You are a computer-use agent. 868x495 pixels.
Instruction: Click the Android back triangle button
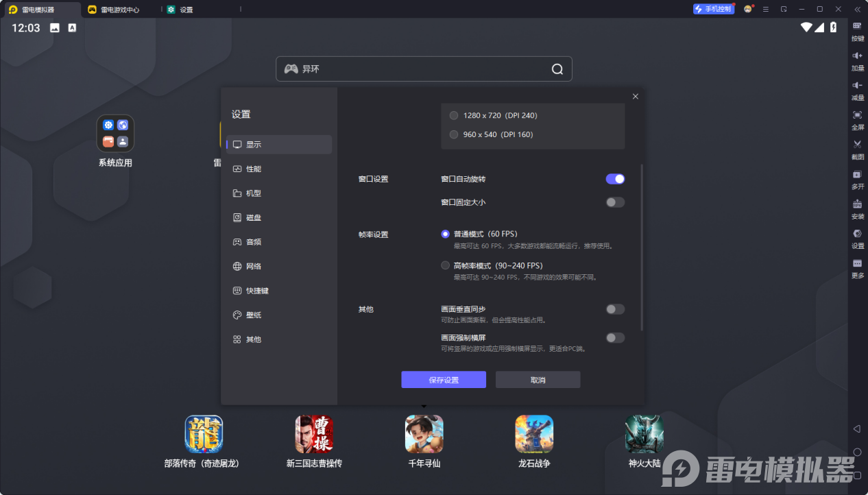click(857, 428)
